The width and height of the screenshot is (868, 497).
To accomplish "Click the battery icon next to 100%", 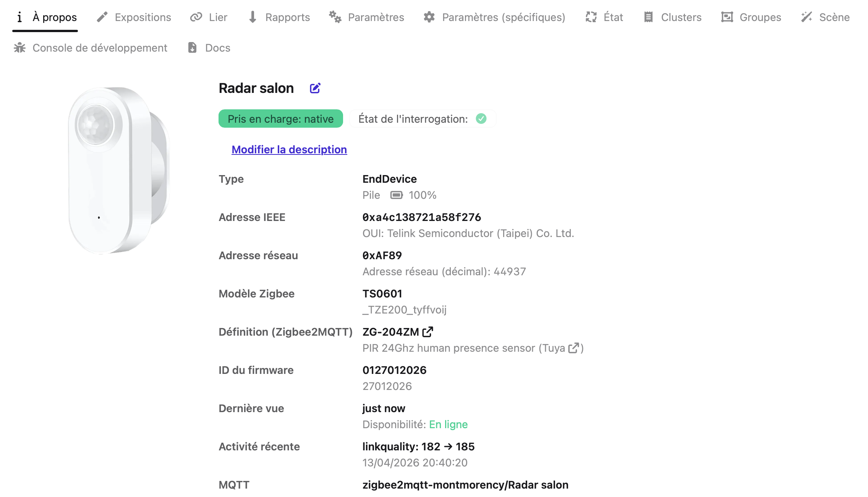I will [x=396, y=195].
